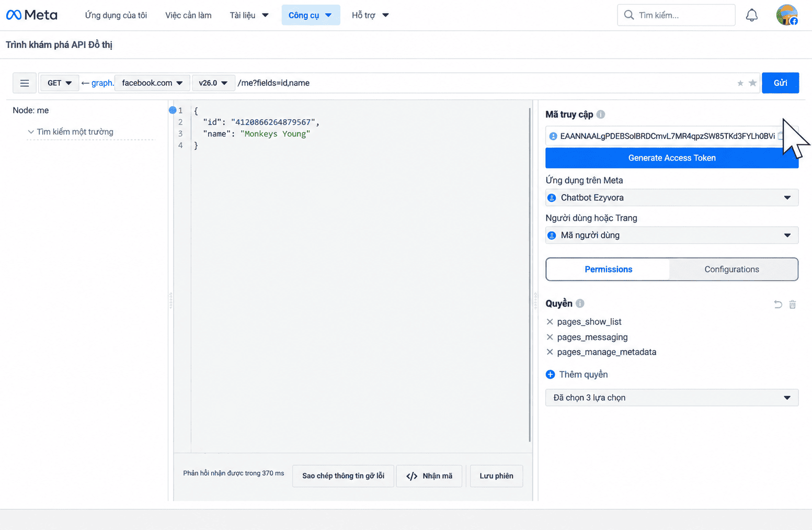Open the hamburger menu beside GET
Viewport: 812px width, 530px height.
click(x=25, y=83)
